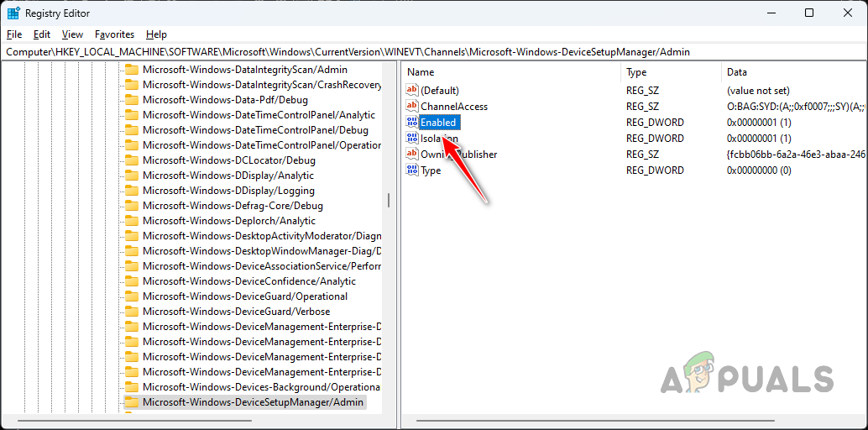Image resolution: width=868 pixels, height=430 pixels.
Task: Click the Registry Editor title bar icon
Action: click(13, 13)
